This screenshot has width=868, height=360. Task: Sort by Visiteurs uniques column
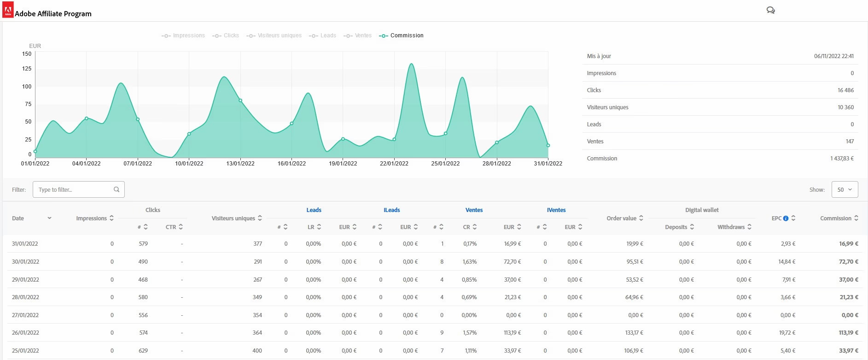pyautogui.click(x=260, y=218)
